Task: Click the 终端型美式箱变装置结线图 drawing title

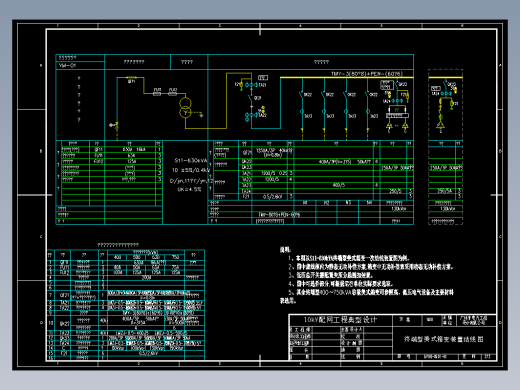Action: click(444, 339)
